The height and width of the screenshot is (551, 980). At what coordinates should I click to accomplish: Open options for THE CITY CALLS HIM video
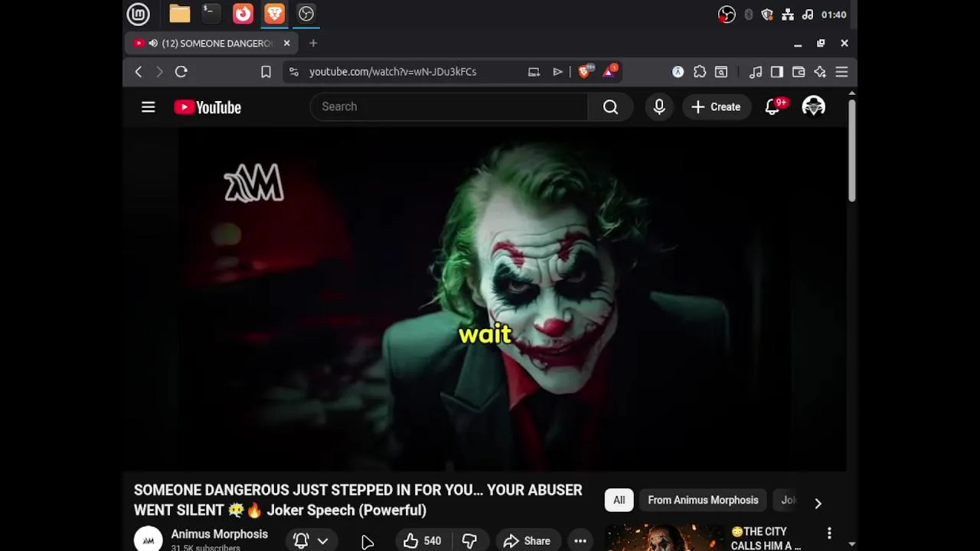point(829,533)
